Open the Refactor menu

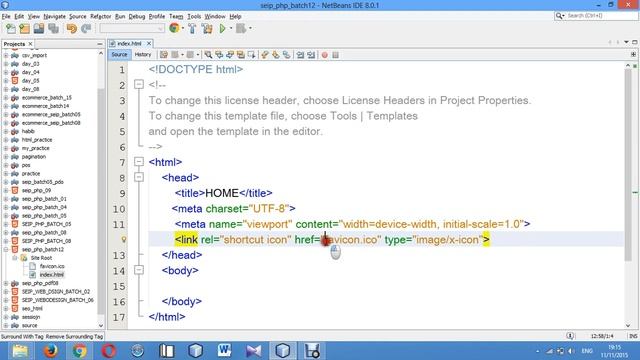[101, 16]
